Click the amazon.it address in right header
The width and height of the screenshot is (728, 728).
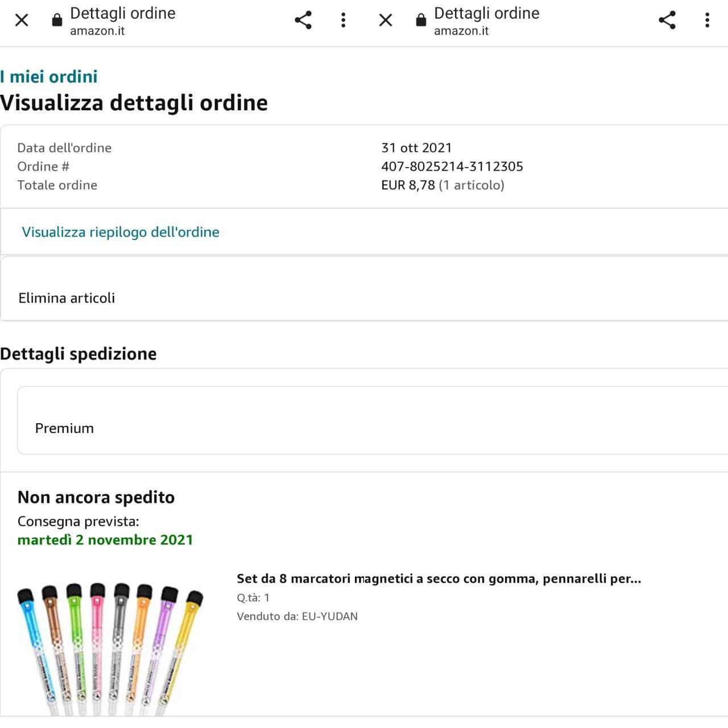[x=461, y=31]
